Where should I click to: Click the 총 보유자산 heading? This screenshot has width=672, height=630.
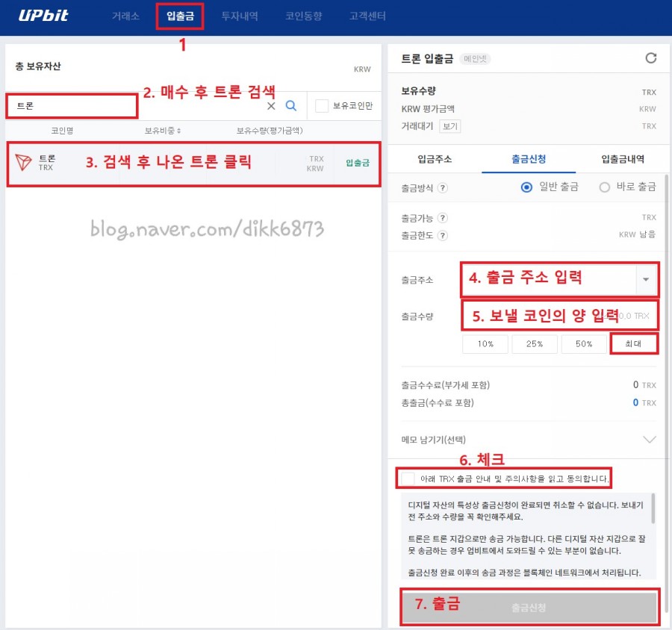pyautogui.click(x=38, y=66)
